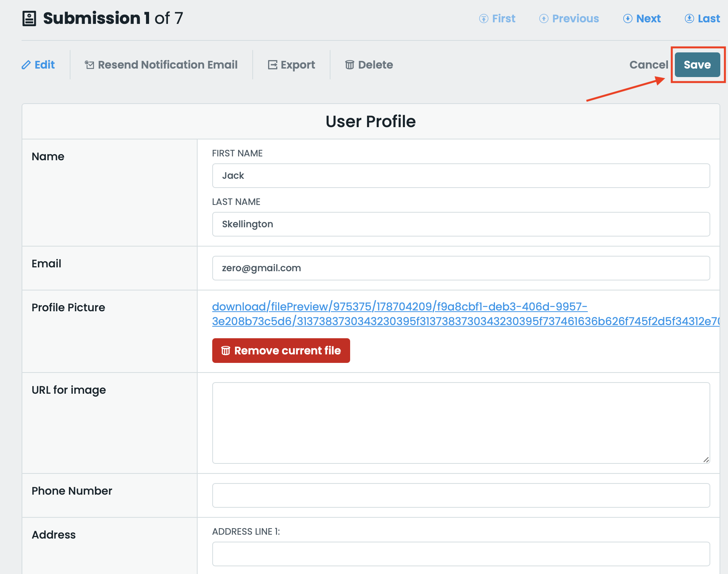
Task: Focus the Last Name input containing Skellington
Action: point(461,224)
